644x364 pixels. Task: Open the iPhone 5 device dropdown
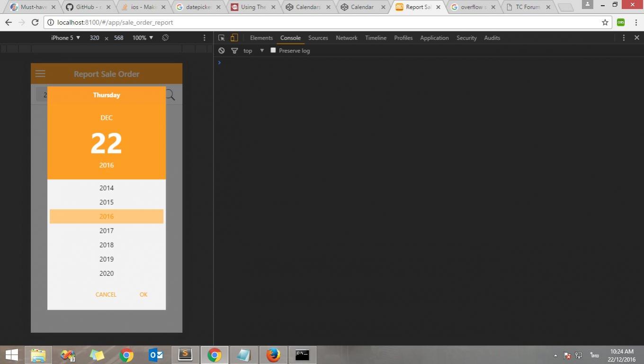pos(66,38)
